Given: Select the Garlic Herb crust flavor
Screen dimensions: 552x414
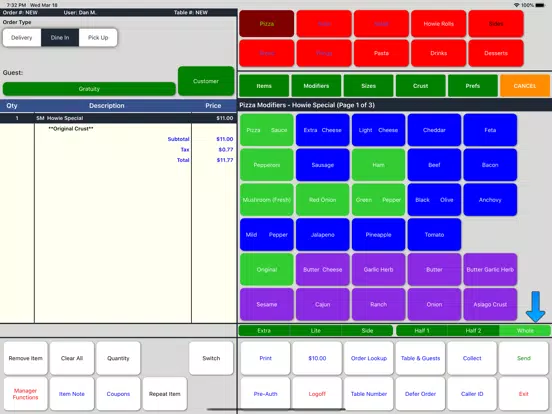Looking at the screenshot, I should pos(378,269).
